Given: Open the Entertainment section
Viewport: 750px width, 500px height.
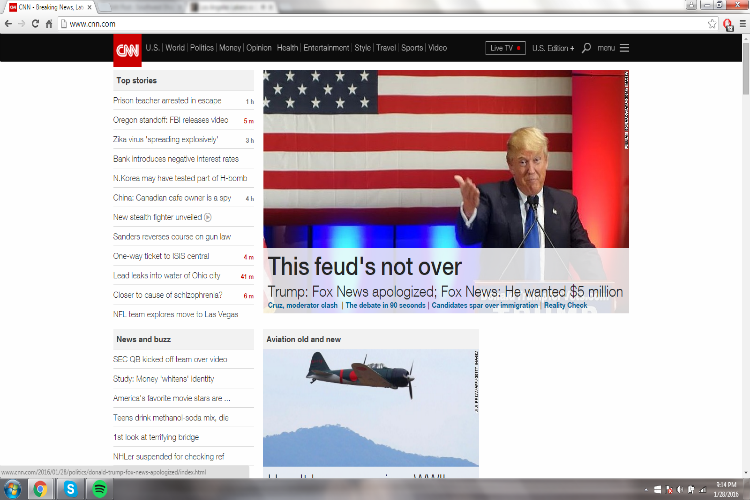Looking at the screenshot, I should [x=326, y=47].
